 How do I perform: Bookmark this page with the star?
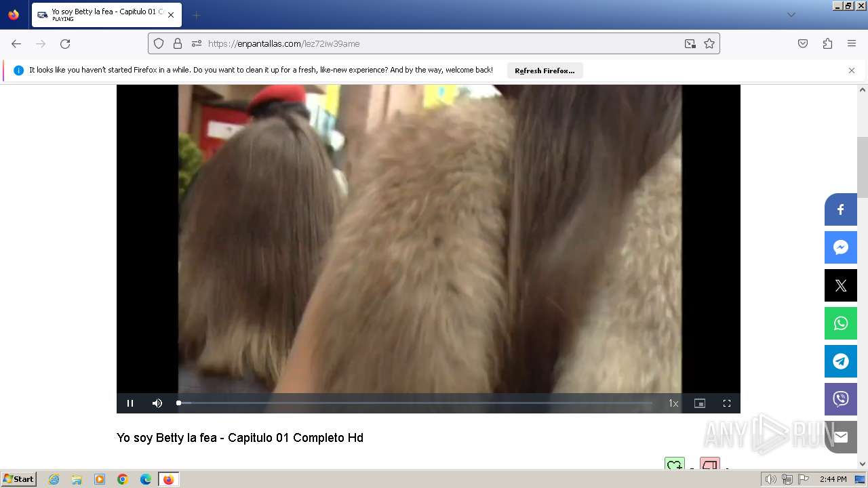click(x=709, y=43)
